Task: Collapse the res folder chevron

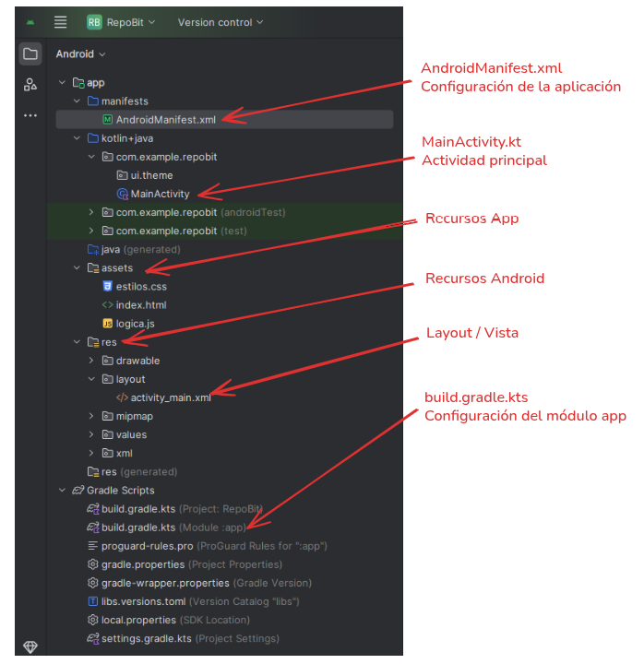Action: coord(77,342)
